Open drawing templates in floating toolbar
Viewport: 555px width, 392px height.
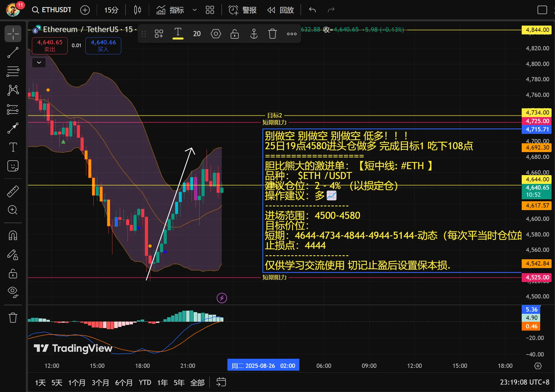pyautogui.click(x=159, y=34)
